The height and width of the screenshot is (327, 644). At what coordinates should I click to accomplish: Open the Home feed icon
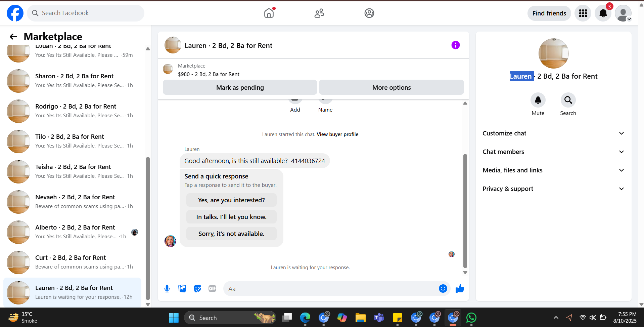click(x=269, y=13)
